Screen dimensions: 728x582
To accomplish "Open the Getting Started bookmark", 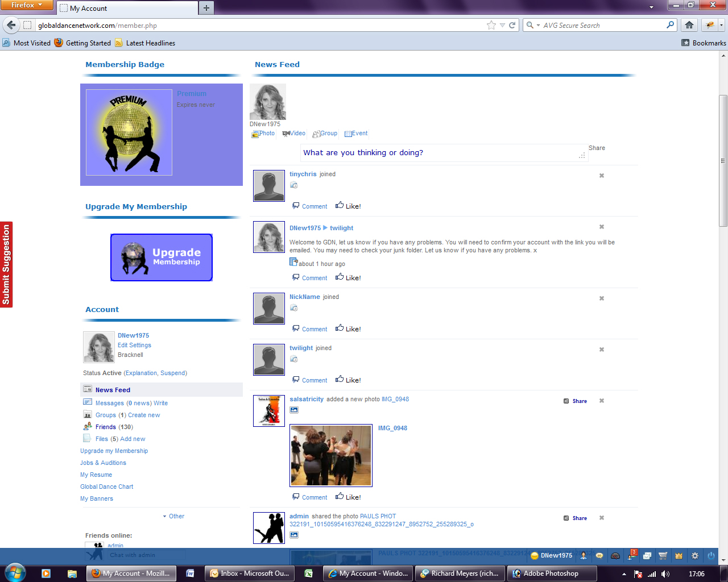I will pos(82,43).
